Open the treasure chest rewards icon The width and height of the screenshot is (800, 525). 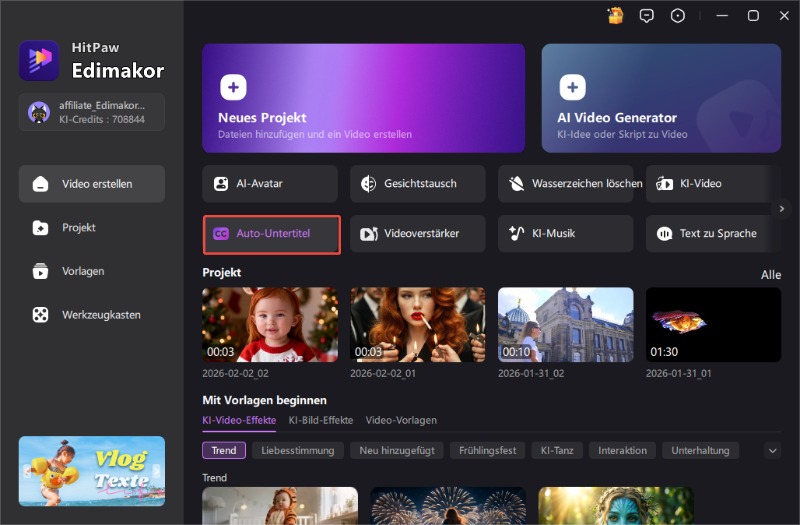coord(616,15)
